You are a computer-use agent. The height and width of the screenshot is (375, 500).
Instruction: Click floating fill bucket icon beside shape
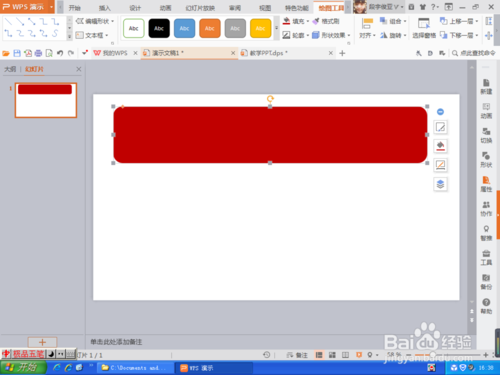(x=440, y=146)
